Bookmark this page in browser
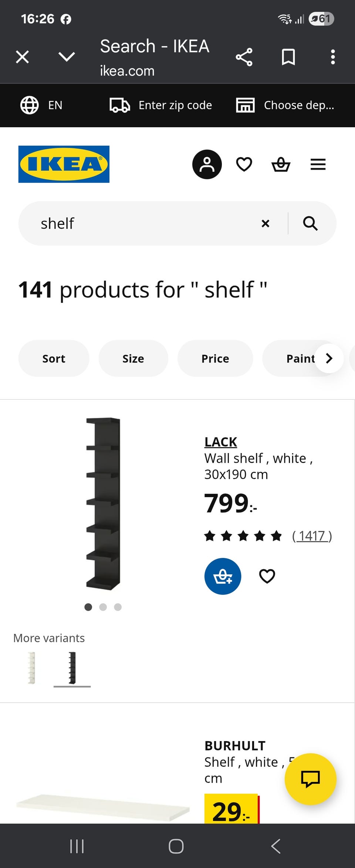This screenshot has width=355, height=868. coord(288,57)
